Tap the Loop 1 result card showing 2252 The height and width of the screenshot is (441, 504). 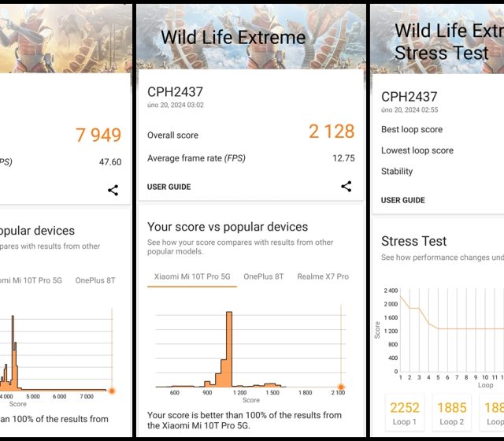click(405, 413)
